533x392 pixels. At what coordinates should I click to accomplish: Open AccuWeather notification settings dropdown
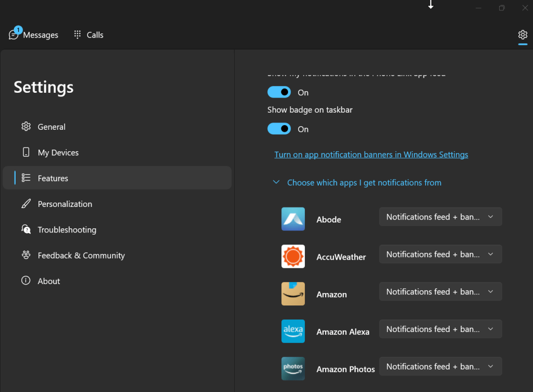pos(440,254)
